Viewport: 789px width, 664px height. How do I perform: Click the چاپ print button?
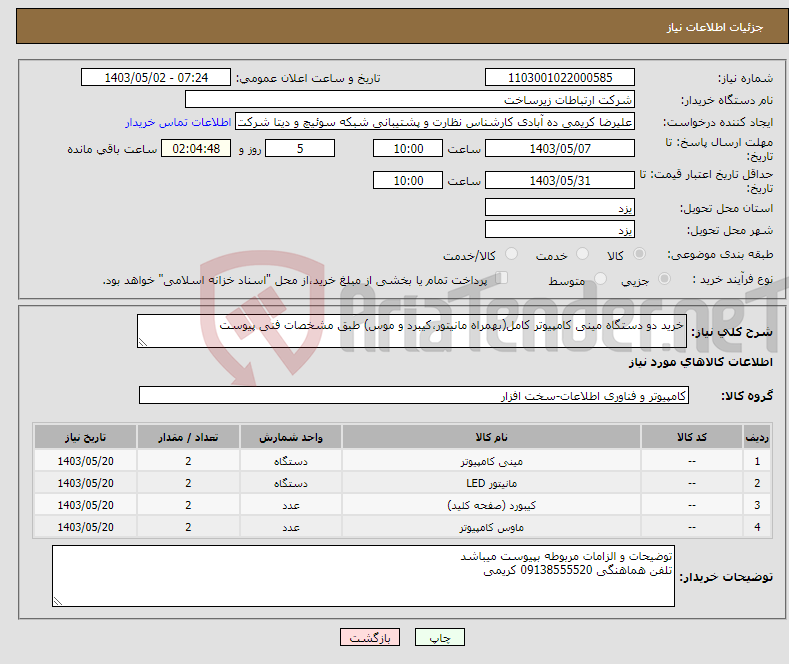pyautogui.click(x=439, y=637)
